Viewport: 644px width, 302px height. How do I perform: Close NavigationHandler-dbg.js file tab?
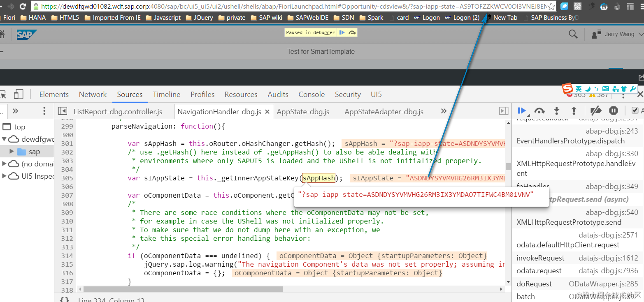(x=267, y=111)
